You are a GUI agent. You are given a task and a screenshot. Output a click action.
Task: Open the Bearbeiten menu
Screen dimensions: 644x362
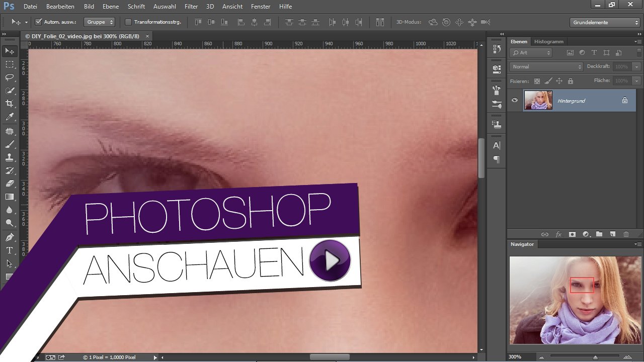60,7
